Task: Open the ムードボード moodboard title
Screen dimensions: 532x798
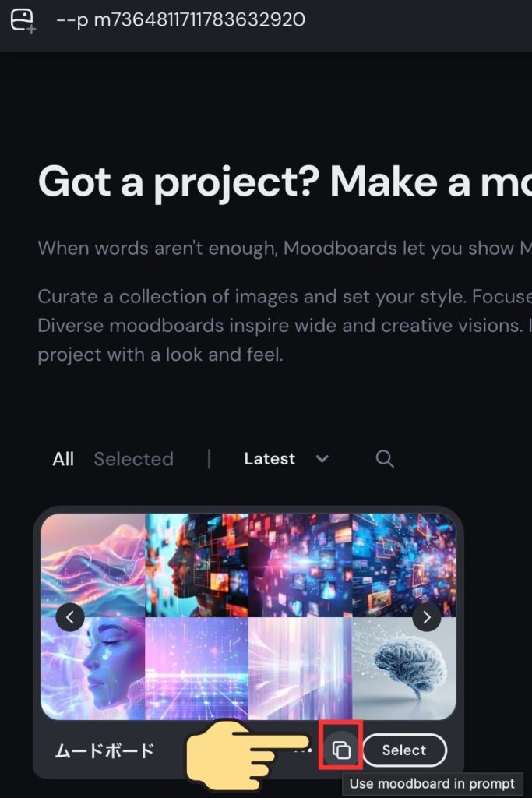Action: pos(104,750)
